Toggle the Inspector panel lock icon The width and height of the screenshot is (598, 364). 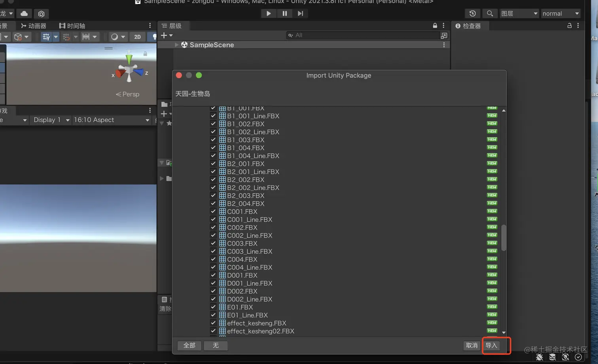570,26
